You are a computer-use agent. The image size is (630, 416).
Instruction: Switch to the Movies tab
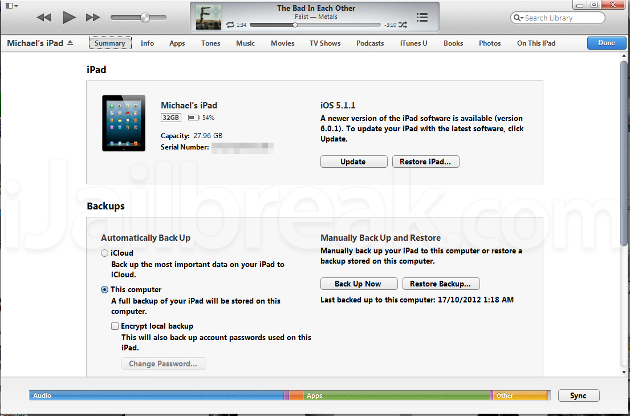pos(282,43)
